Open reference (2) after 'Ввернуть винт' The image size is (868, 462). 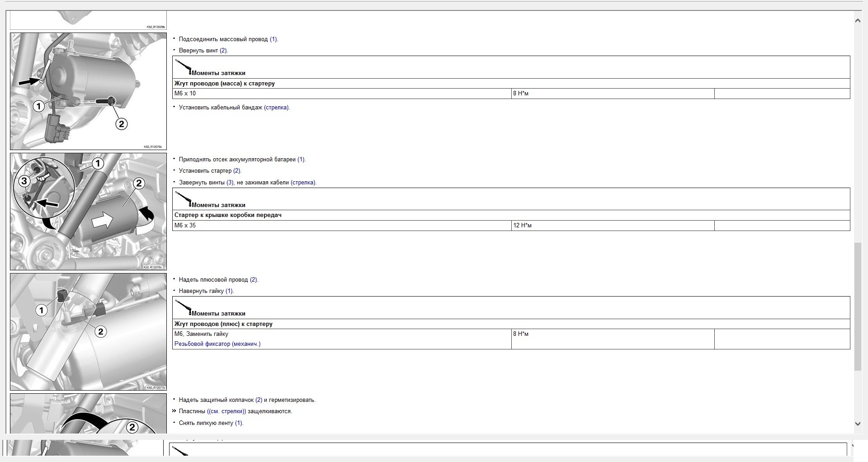[x=223, y=51]
